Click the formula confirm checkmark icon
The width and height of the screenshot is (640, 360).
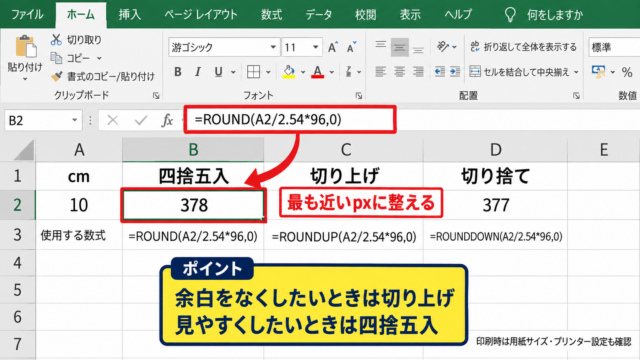(141, 120)
